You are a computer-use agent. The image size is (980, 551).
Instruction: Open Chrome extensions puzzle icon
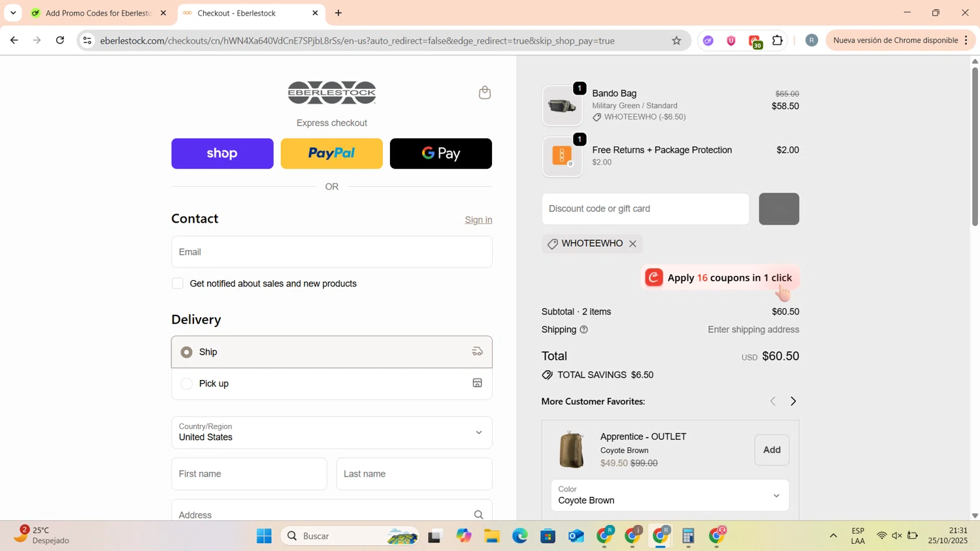point(777,40)
